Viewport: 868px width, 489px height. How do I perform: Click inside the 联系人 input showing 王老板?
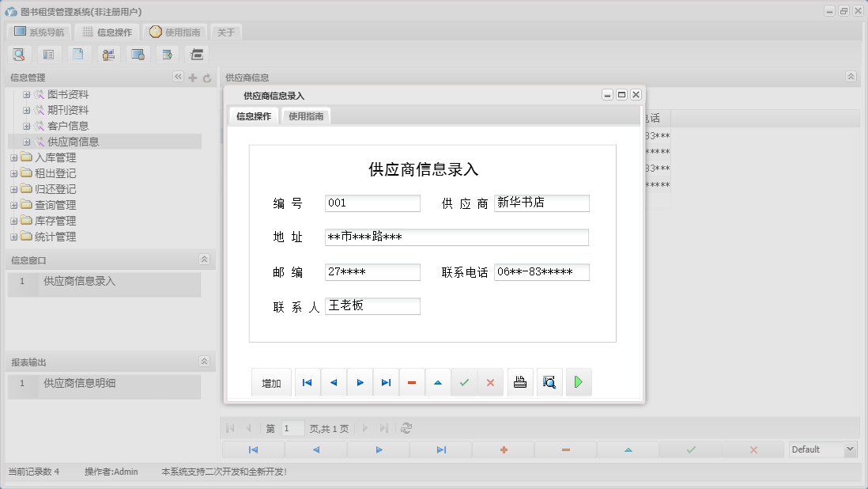coord(372,305)
